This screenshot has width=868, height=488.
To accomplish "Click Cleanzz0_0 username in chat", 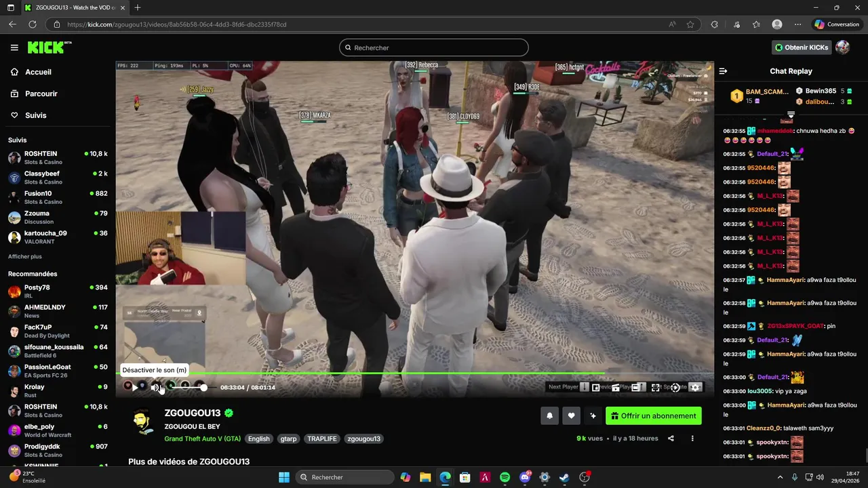I will point(763,428).
